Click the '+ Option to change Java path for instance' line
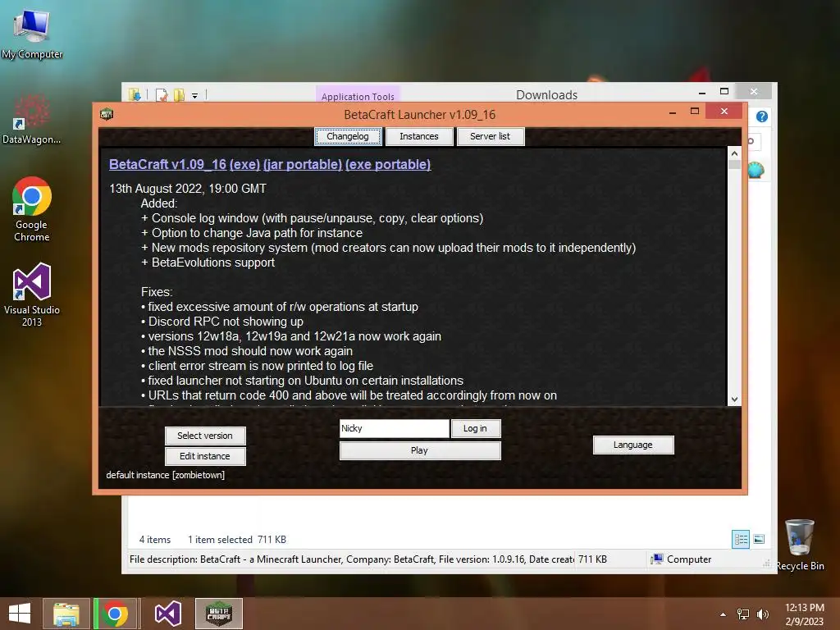Image resolution: width=840 pixels, height=630 pixels. 252,233
